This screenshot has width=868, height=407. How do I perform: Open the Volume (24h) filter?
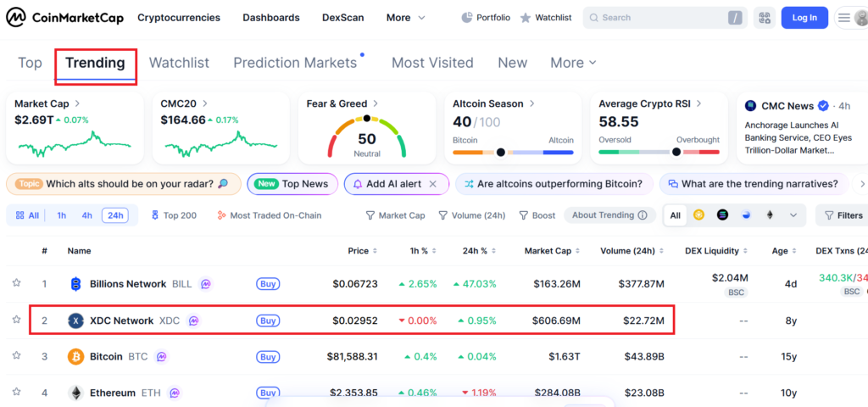click(x=471, y=215)
